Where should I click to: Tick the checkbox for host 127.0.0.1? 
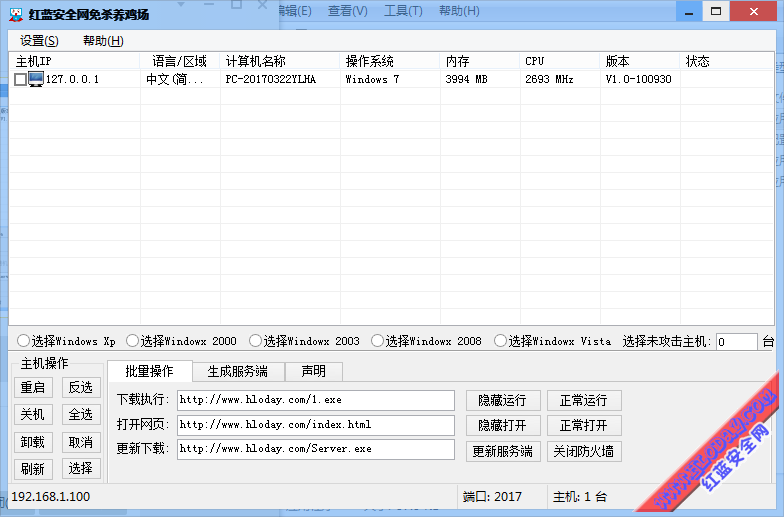tap(20, 80)
